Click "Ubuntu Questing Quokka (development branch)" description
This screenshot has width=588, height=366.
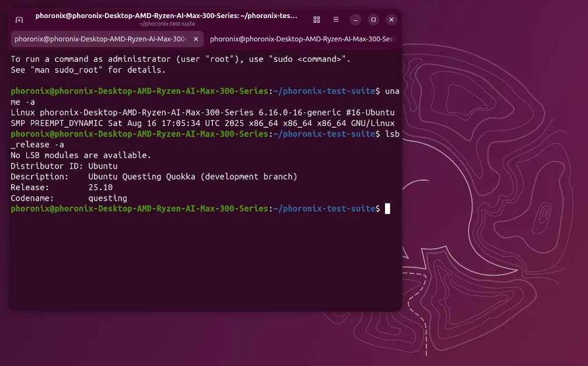(192, 177)
